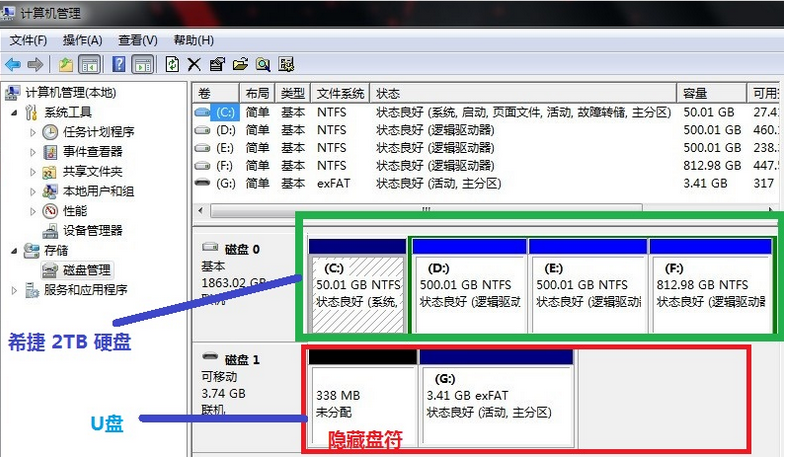Screen dimensions: 788x460
Task: Collapse the 系统工具 tree node
Action: (x=15, y=113)
